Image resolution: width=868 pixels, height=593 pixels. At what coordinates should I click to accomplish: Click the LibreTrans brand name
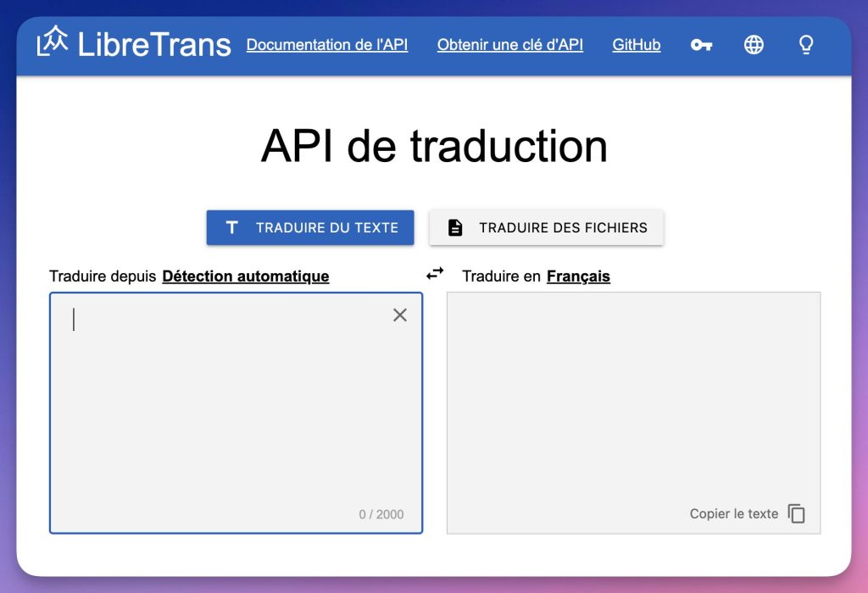click(154, 45)
